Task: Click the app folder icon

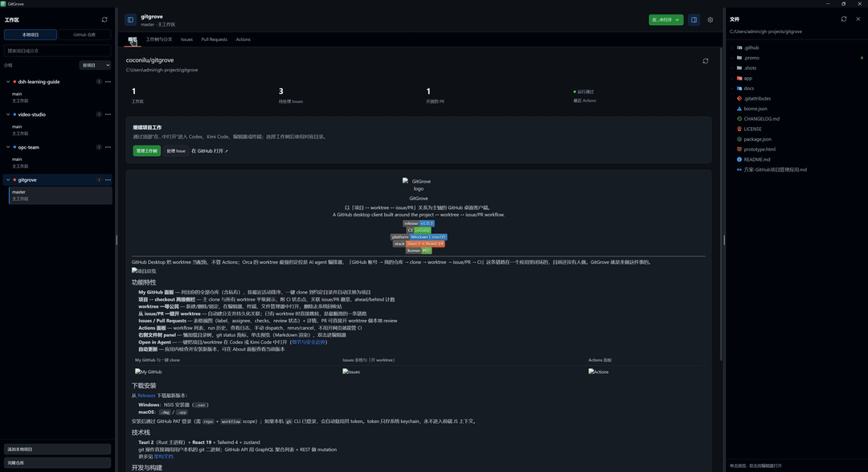Action: click(x=739, y=78)
